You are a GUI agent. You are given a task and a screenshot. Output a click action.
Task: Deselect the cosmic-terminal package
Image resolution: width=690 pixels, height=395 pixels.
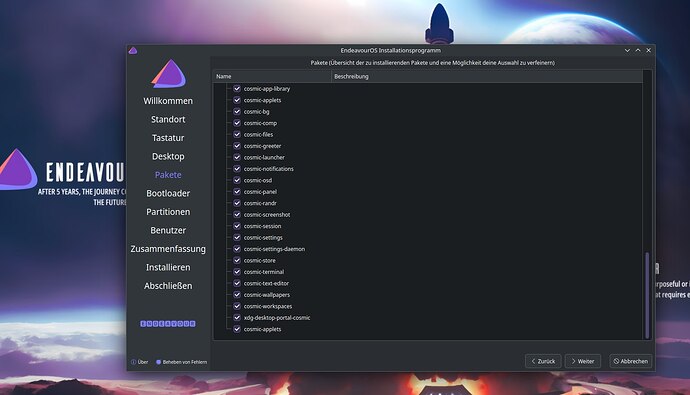pyautogui.click(x=237, y=272)
